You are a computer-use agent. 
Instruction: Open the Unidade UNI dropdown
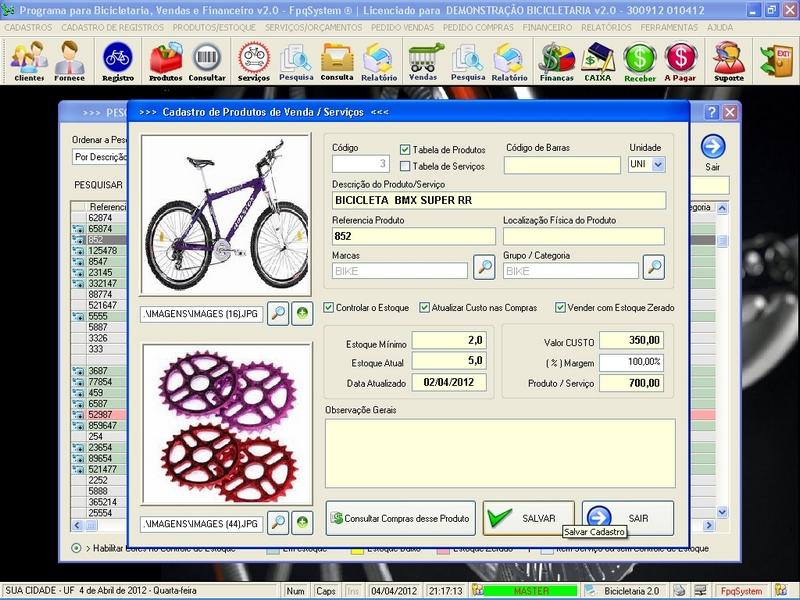(x=658, y=164)
